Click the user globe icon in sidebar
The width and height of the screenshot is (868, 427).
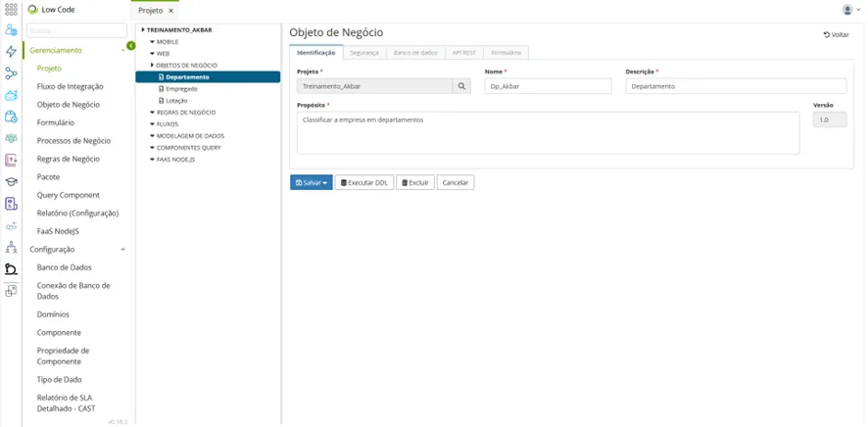[x=11, y=30]
